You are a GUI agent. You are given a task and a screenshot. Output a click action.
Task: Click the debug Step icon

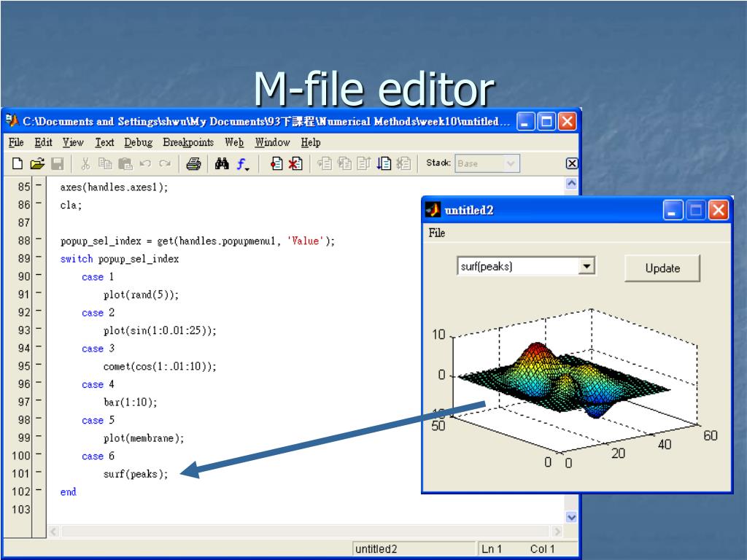325,164
